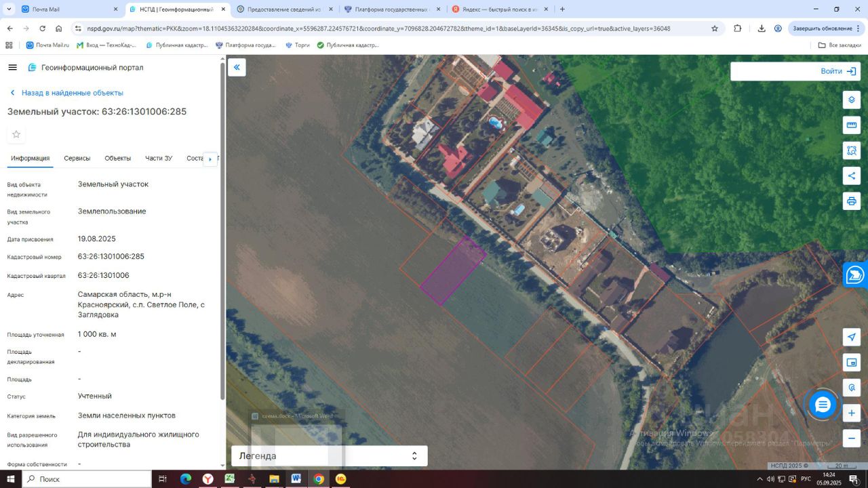
Task: Switch to the Информация tab
Action: 30,158
